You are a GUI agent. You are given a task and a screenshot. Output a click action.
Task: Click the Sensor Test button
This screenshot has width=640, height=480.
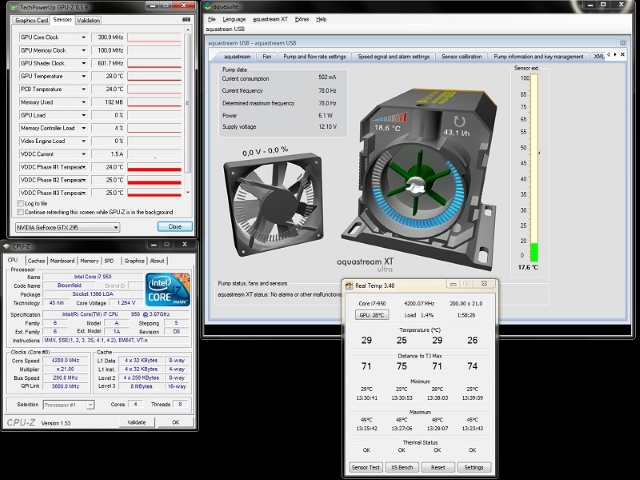365,467
